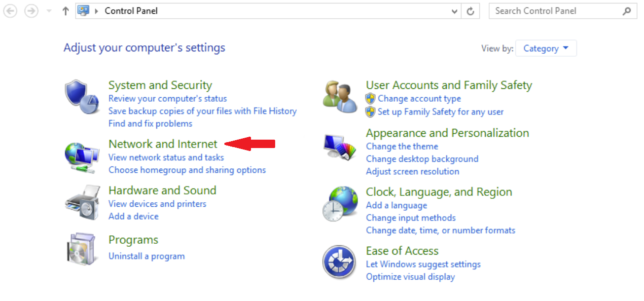The image size is (644, 301).
Task: Open Change account type link
Action: coord(419,99)
